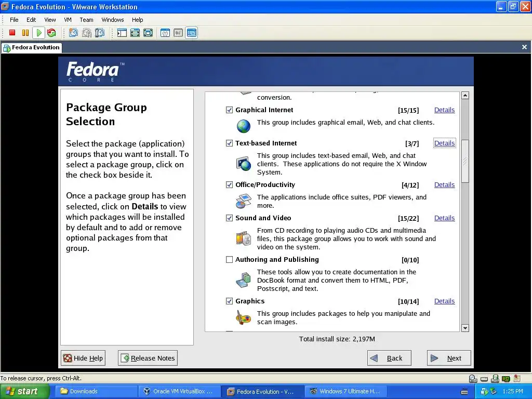The height and width of the screenshot is (399, 532).
Task: Click the CD-ROM device status icon
Action: (x=473, y=379)
